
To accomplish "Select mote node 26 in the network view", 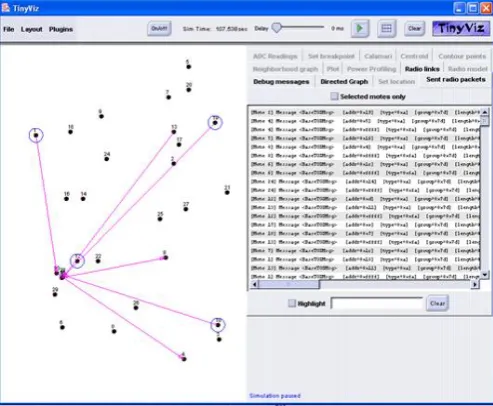I will 136,308.
